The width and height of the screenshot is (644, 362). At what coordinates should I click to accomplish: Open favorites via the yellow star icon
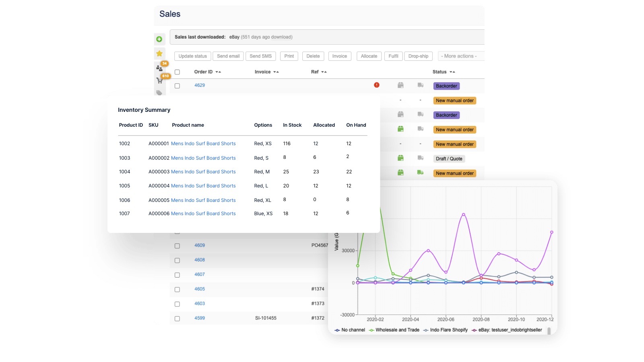(x=159, y=53)
